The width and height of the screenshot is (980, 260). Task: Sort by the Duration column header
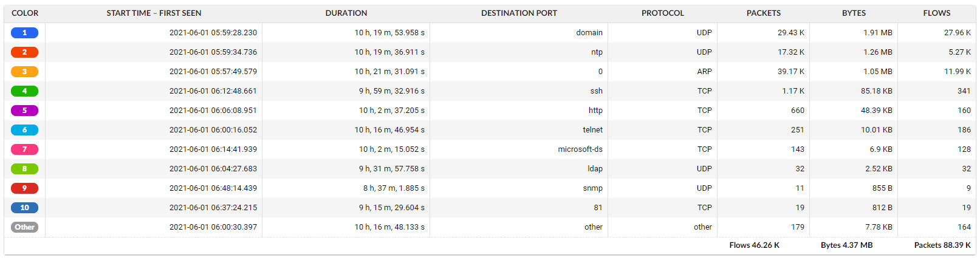[x=346, y=13]
